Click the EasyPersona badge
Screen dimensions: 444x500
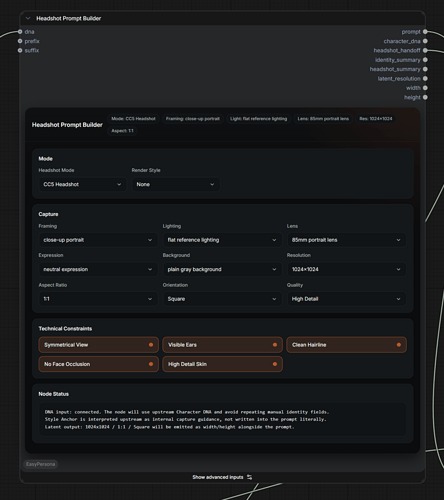tap(40, 464)
